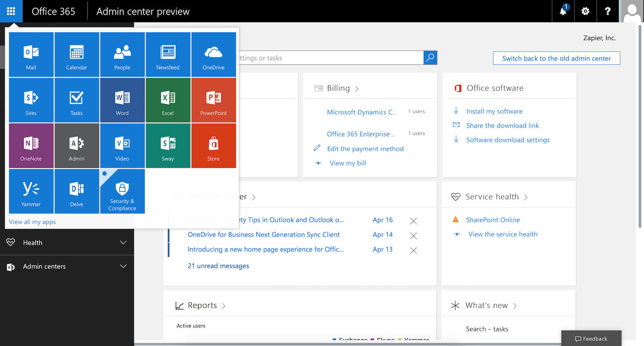Open the What's new card header
The height and width of the screenshot is (346, 644).
[x=484, y=305]
